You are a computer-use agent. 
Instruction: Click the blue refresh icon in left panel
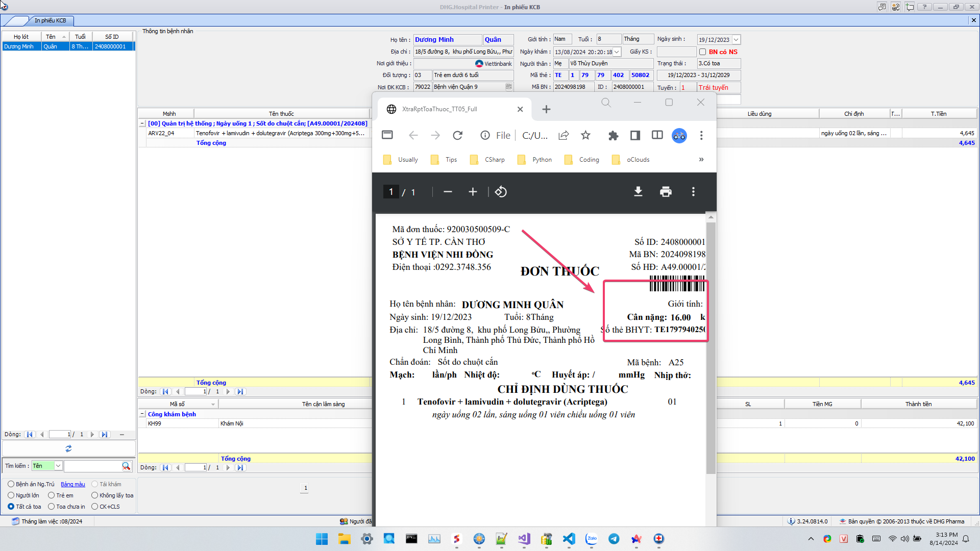point(68,448)
